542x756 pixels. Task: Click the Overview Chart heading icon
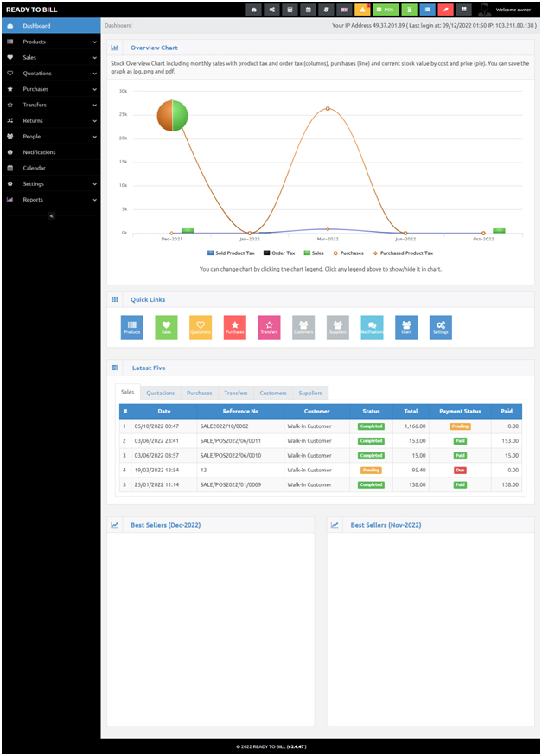(115, 48)
